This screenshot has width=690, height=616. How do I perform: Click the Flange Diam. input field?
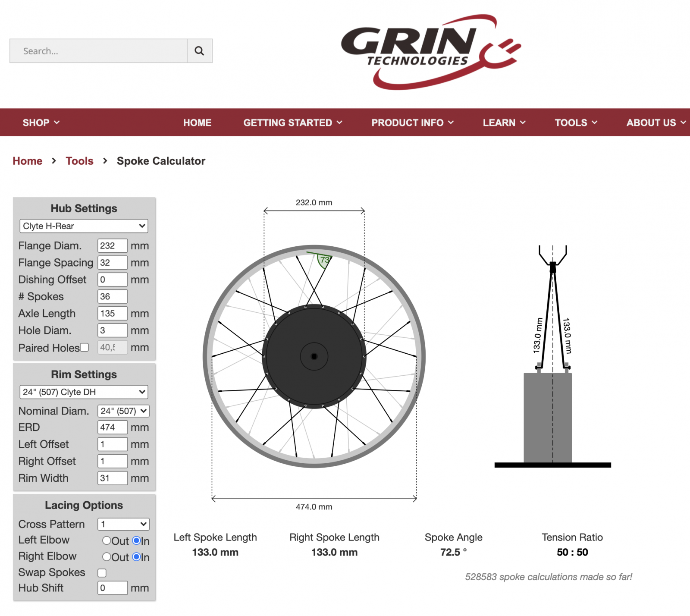tap(112, 246)
